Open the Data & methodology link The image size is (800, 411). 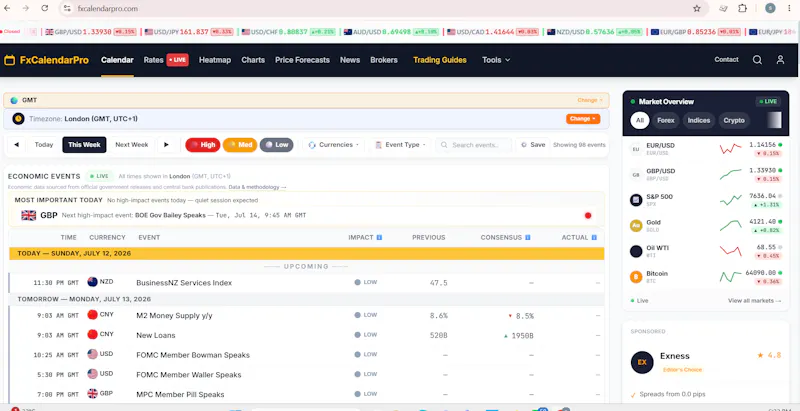pyautogui.click(x=257, y=188)
